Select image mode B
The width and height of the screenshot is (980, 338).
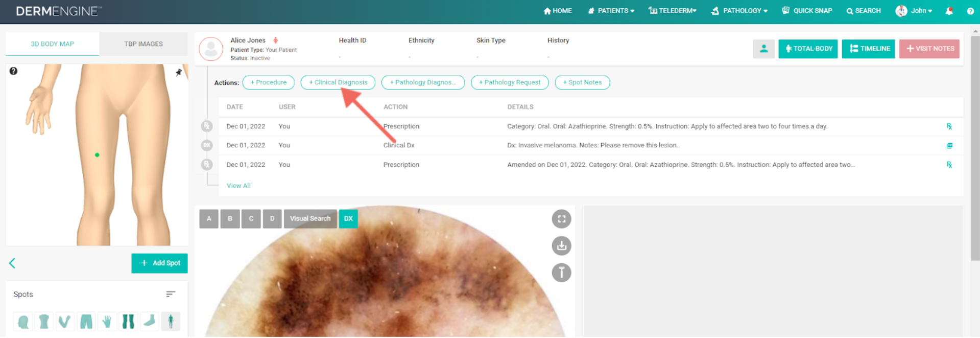230,219
